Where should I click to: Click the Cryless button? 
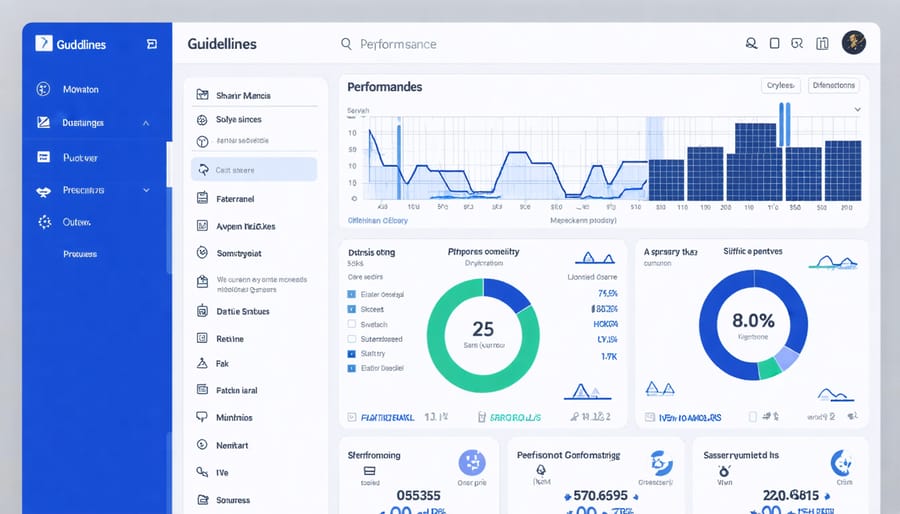780,86
